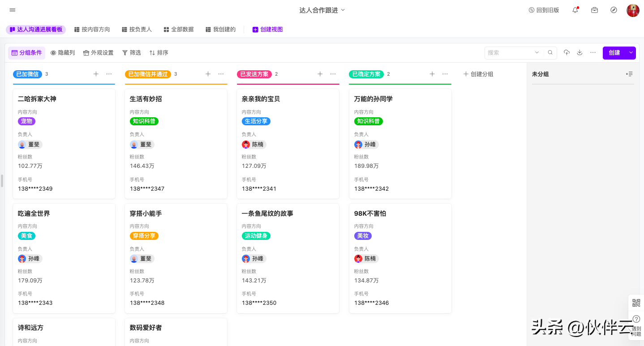Click the 回到旧版 link
The height and width of the screenshot is (346, 644).
click(x=544, y=10)
